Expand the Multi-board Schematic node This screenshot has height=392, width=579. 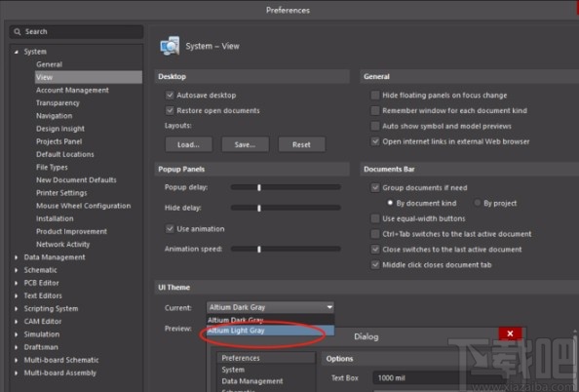coord(17,360)
